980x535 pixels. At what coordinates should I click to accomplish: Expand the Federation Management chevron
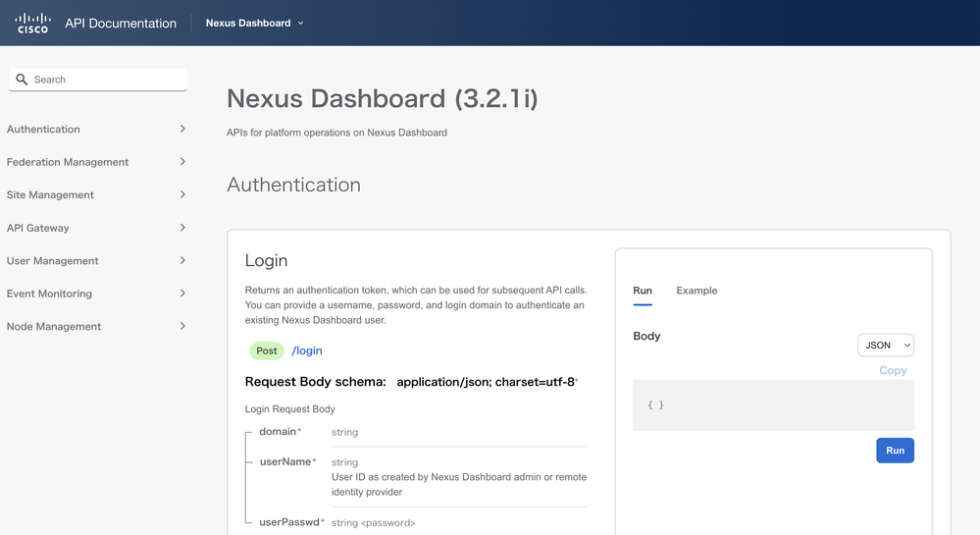click(182, 161)
